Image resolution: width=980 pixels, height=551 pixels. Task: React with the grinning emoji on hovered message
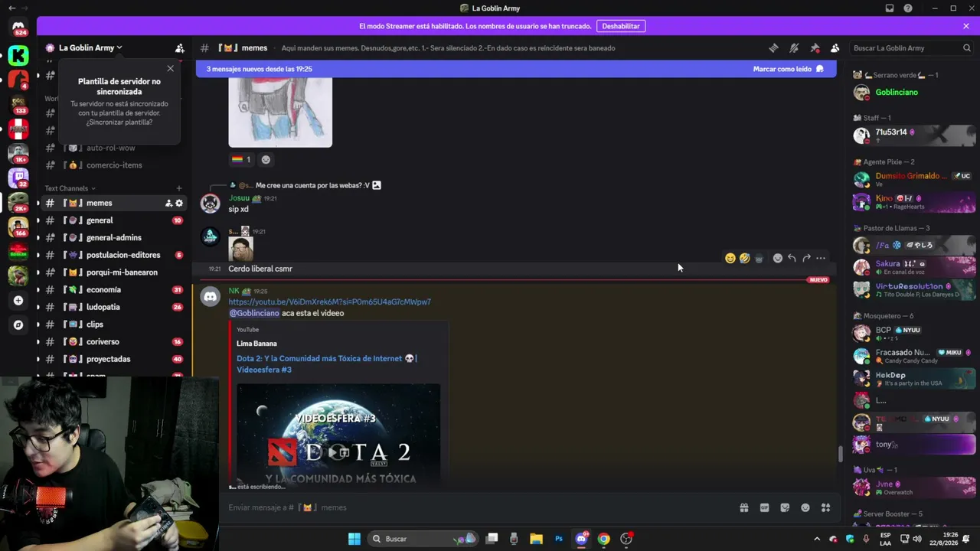[x=730, y=258]
